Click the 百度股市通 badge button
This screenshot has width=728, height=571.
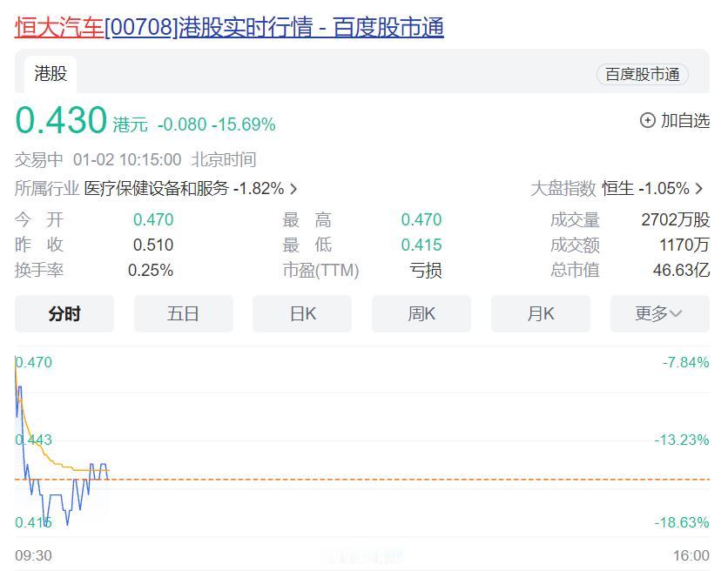tap(642, 74)
